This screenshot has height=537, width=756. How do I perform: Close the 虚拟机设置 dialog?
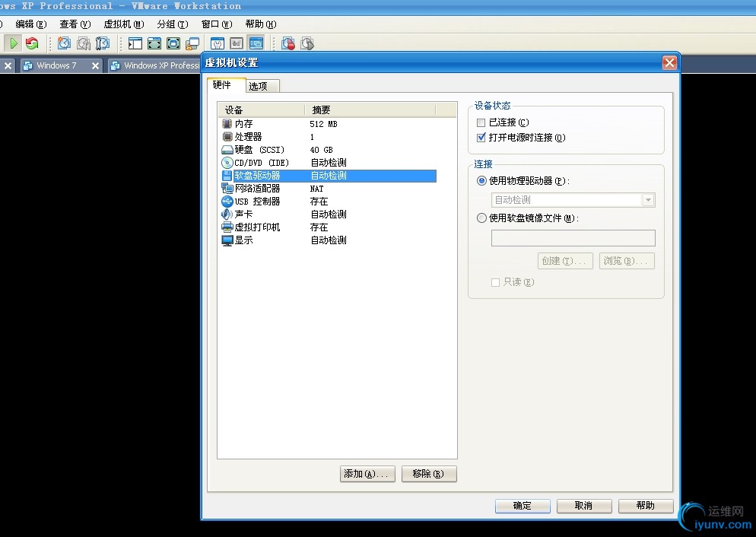669,62
